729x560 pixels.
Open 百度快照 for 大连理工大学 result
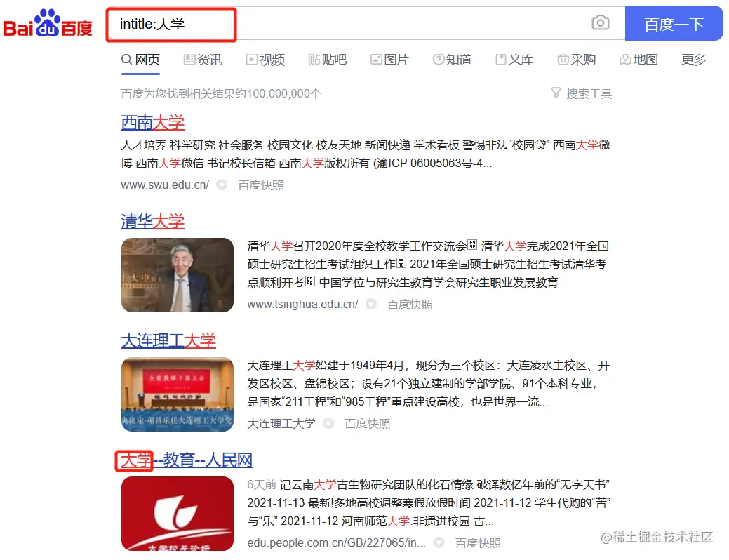tap(367, 424)
